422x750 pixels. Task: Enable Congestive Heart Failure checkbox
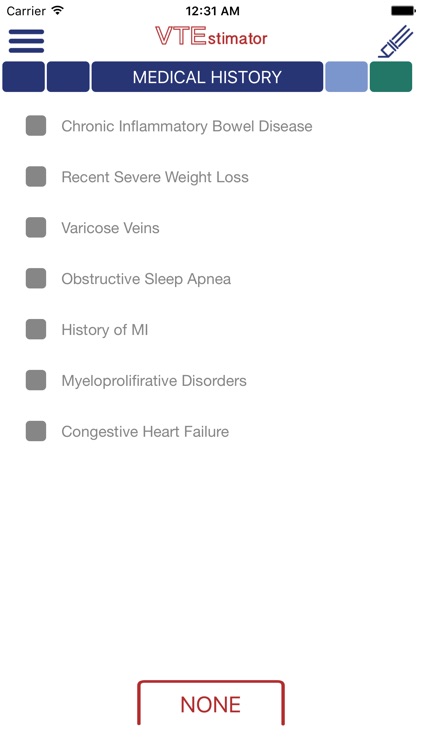pos(36,431)
